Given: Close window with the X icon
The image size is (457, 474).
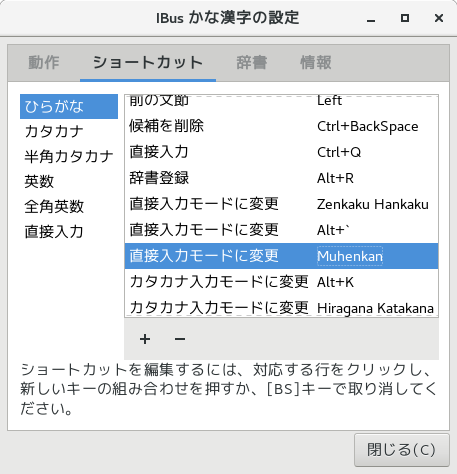Looking at the screenshot, I should pyautogui.click(x=439, y=18).
